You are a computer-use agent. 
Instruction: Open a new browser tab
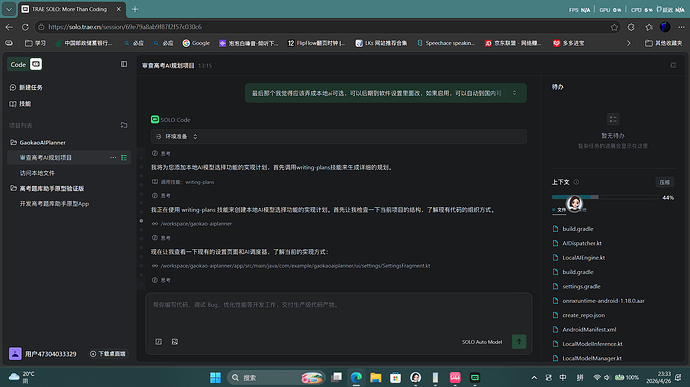click(135, 9)
